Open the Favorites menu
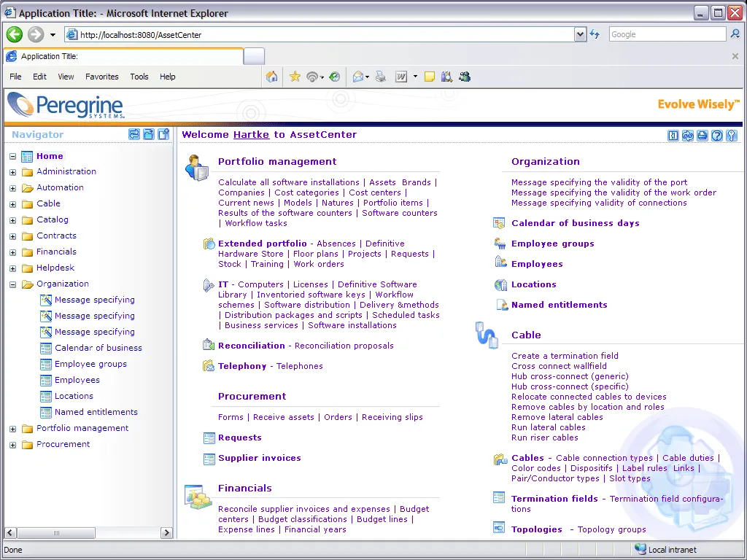This screenshot has width=747, height=560. 102,77
